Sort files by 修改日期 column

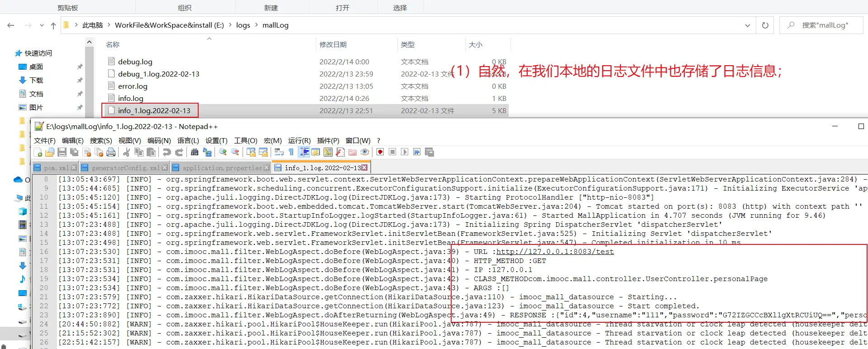(x=356, y=44)
